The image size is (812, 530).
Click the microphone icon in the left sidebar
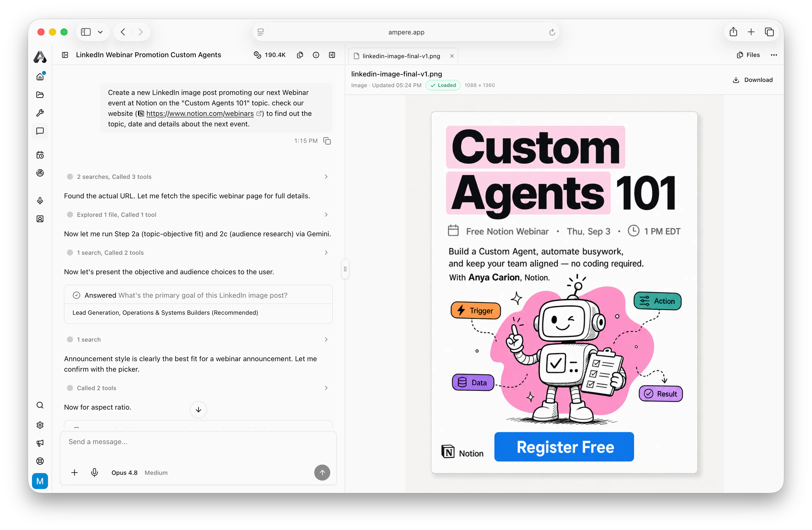coord(40,201)
